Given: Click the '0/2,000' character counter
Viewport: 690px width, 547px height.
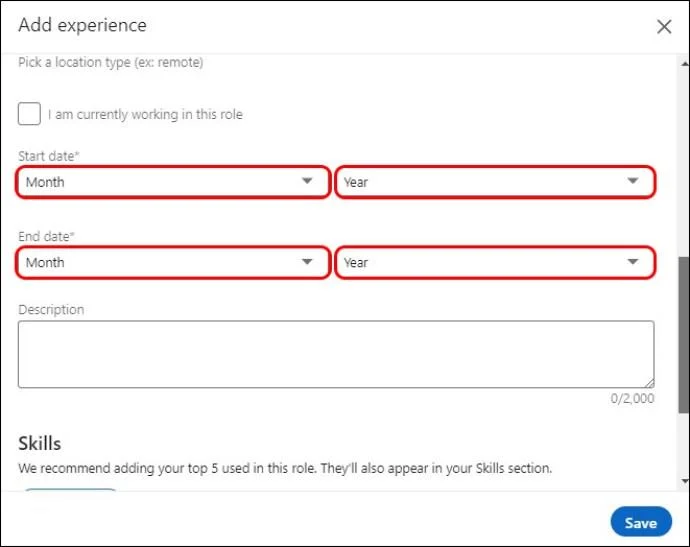Looking at the screenshot, I should coord(632,398).
